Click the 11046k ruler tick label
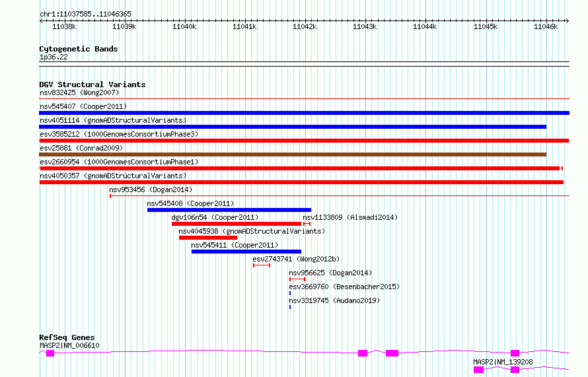588x377 pixels. click(546, 26)
